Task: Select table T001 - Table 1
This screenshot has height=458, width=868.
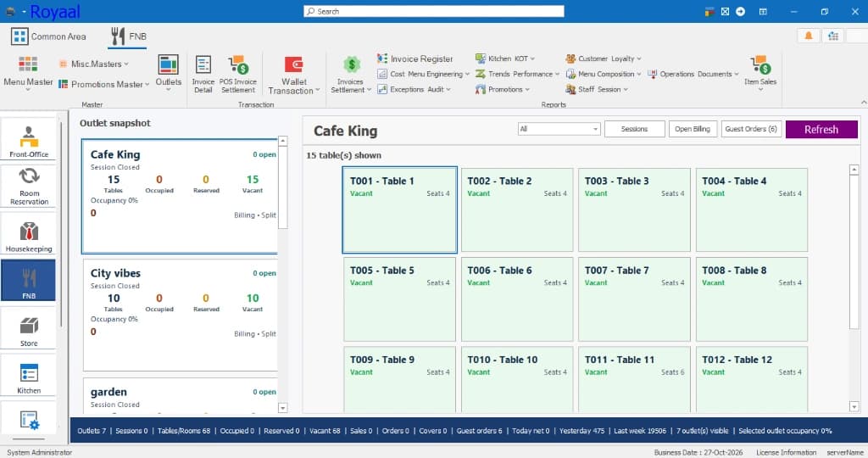Action: pyautogui.click(x=400, y=209)
